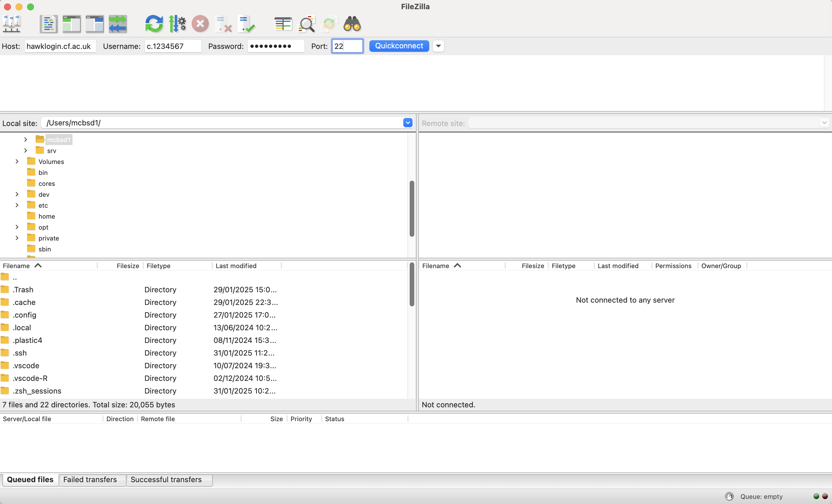Switch to the Queued files tab
This screenshot has width=832, height=504.
pyautogui.click(x=30, y=479)
